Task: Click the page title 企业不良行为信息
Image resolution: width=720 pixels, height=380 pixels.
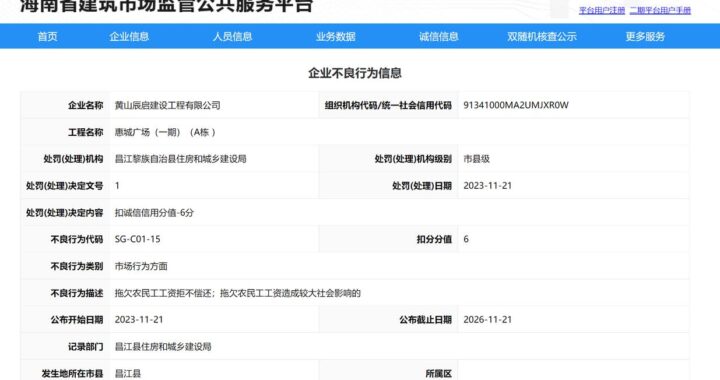Action: tap(355, 73)
